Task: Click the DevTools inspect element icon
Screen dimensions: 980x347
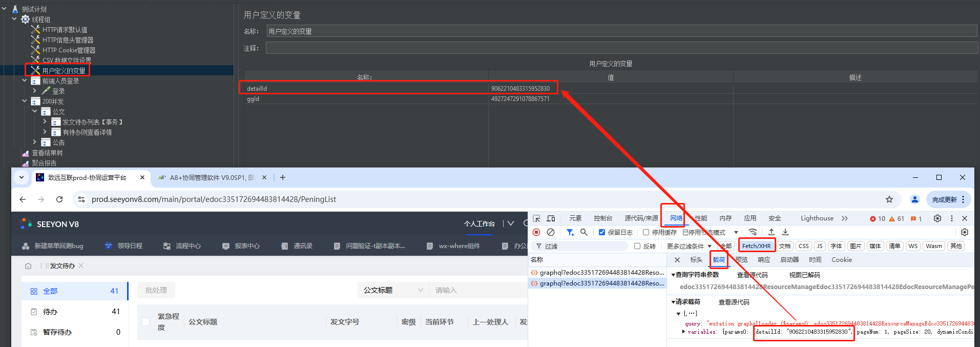Action: click(536, 218)
